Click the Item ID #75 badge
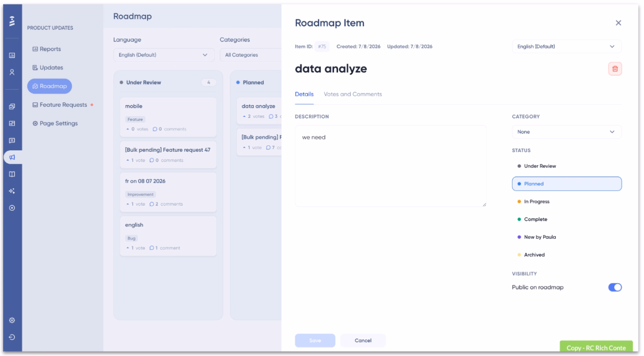This screenshot has width=644, height=356. [x=323, y=46]
